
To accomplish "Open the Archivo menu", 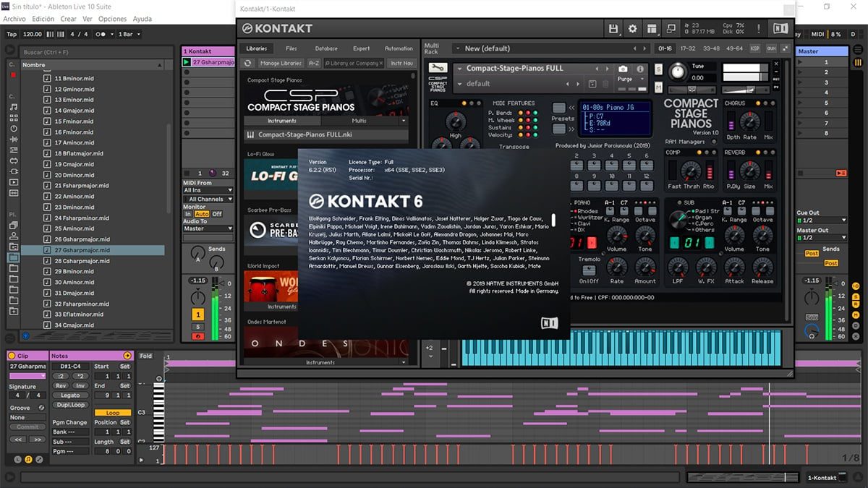I will [x=14, y=19].
